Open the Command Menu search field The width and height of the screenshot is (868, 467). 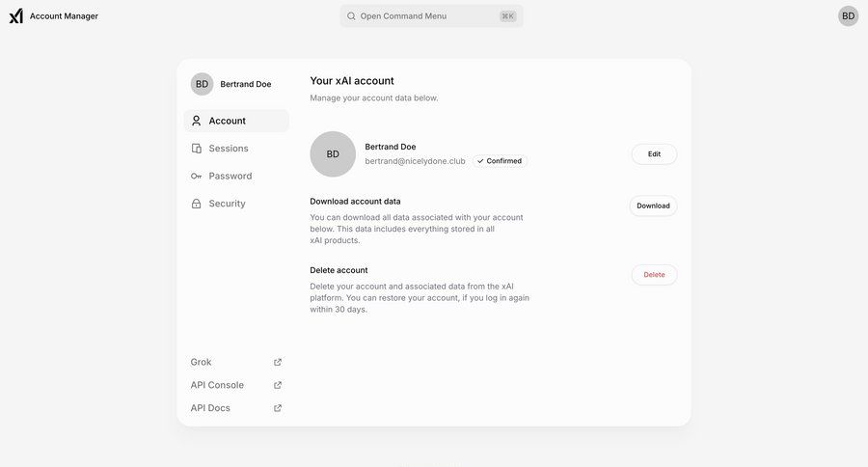click(x=431, y=16)
